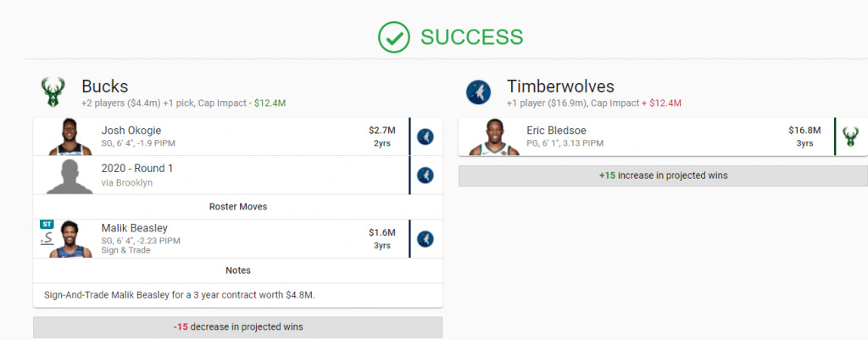Click the draft pick silhouette placeholder
Screen dimensions: 868x340
70,176
